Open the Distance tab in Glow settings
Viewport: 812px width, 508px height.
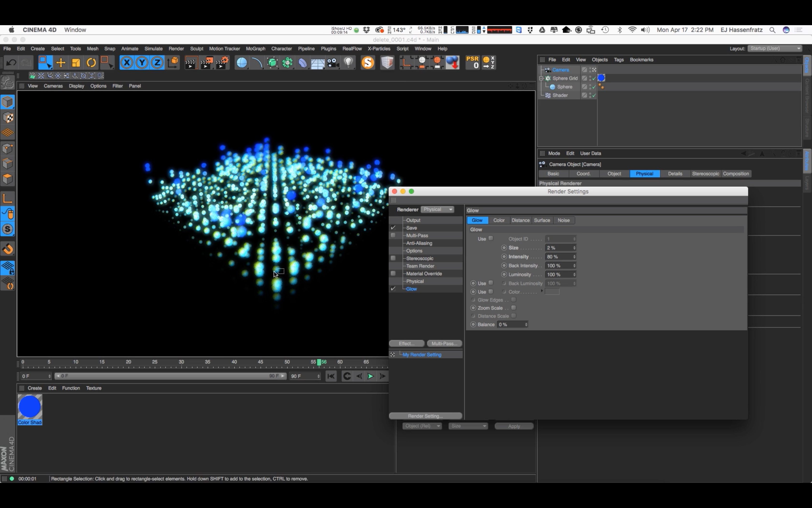point(520,220)
